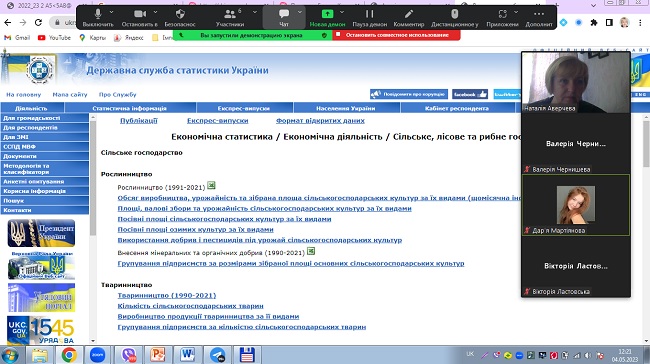Open Windows Start button

10,355
